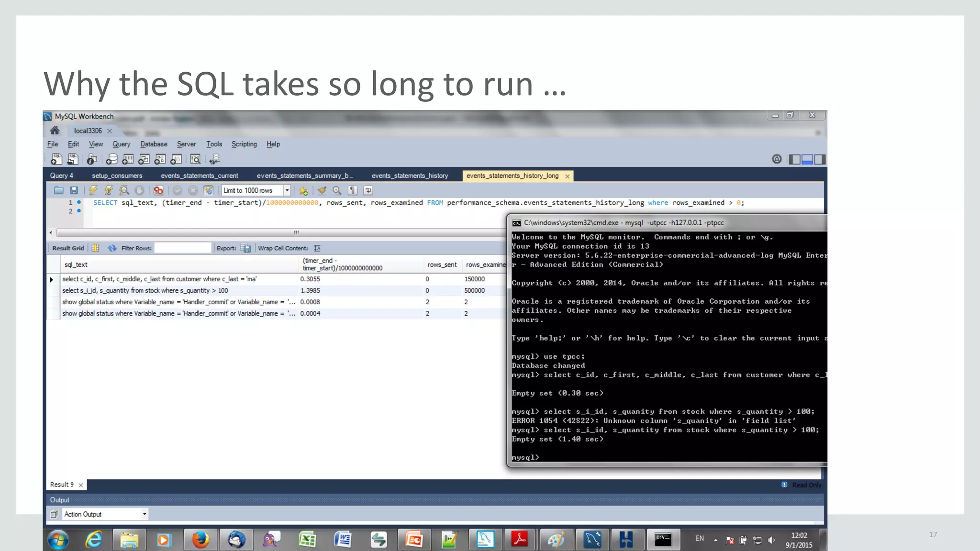Execute statement under cursor icon
980x551 pixels.
pyautogui.click(x=109, y=190)
